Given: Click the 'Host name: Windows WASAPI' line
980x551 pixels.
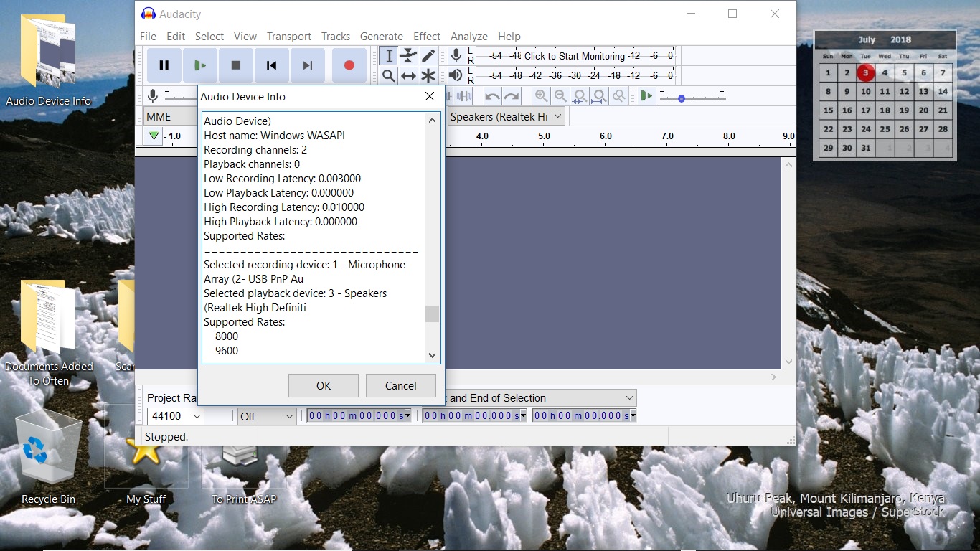Looking at the screenshot, I should pyautogui.click(x=275, y=135).
